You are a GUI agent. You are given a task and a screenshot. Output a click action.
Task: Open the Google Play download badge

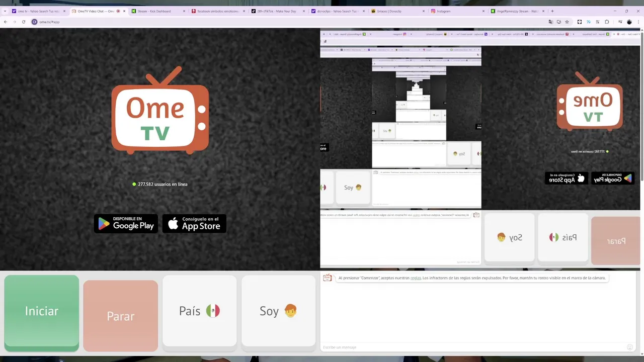pos(126,224)
